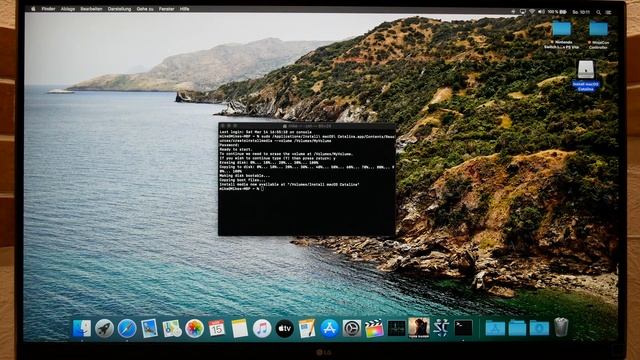Launch Tomb Raider game from Dock
This screenshot has width=640, height=360.
[x=419, y=328]
